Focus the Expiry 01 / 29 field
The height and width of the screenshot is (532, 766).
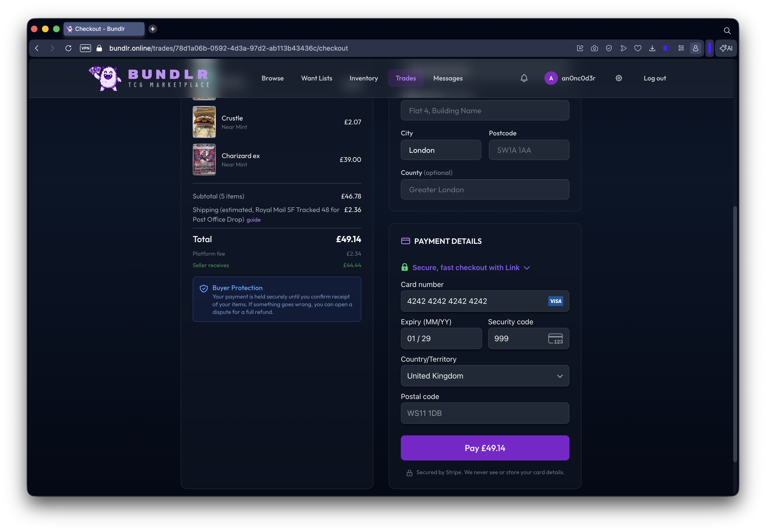[441, 338]
